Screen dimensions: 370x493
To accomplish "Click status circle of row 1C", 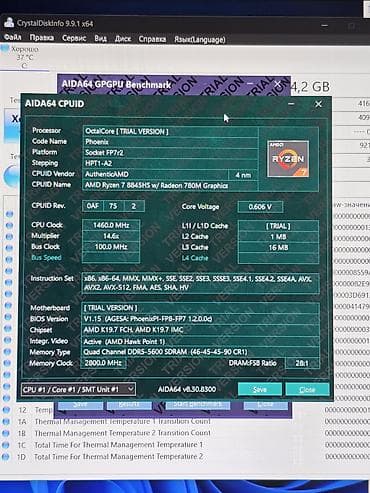I will coord(6,445).
